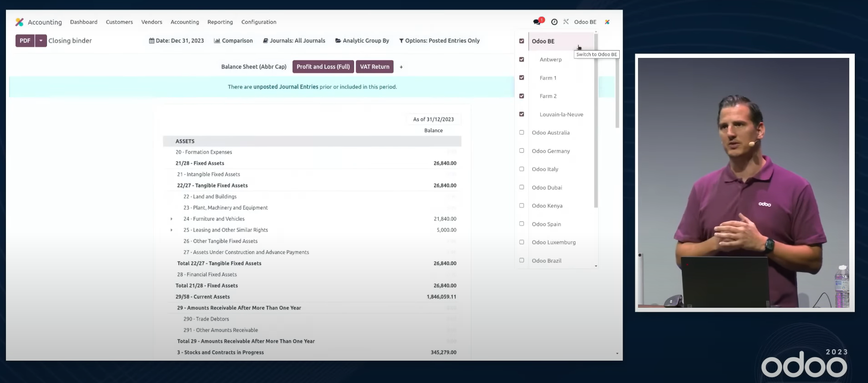Switch to the Antwerp branch name
This screenshot has height=383, width=868.
[551, 59]
